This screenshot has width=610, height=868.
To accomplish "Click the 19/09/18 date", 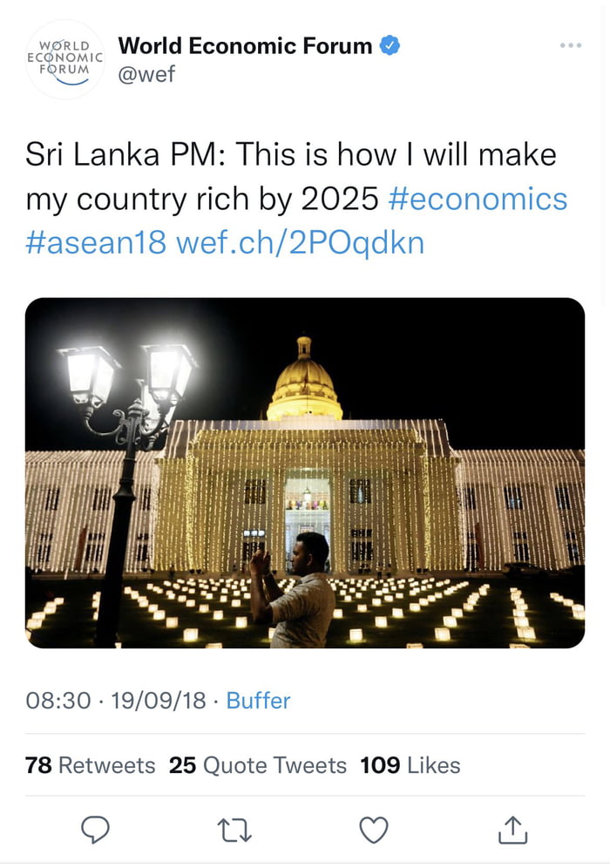I will (x=159, y=701).
